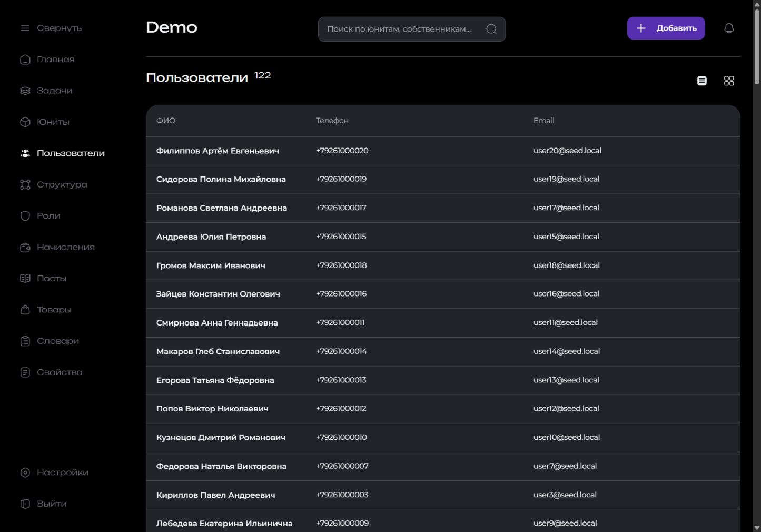Select the Телефон column header
The height and width of the screenshot is (532, 761).
332,121
